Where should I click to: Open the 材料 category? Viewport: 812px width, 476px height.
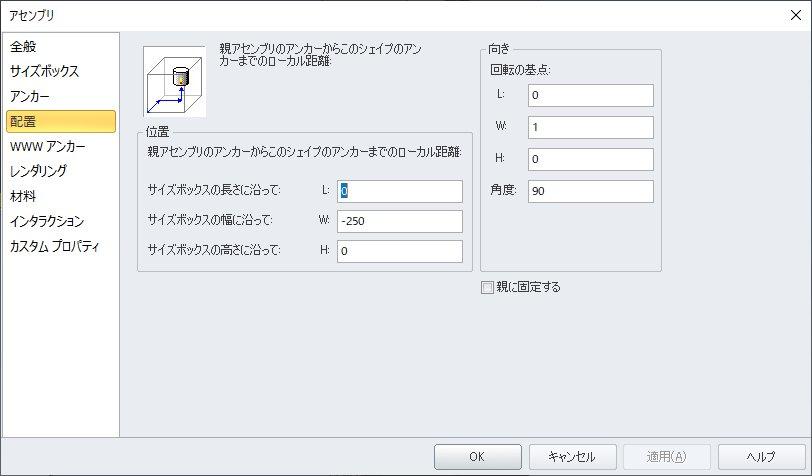click(24, 196)
